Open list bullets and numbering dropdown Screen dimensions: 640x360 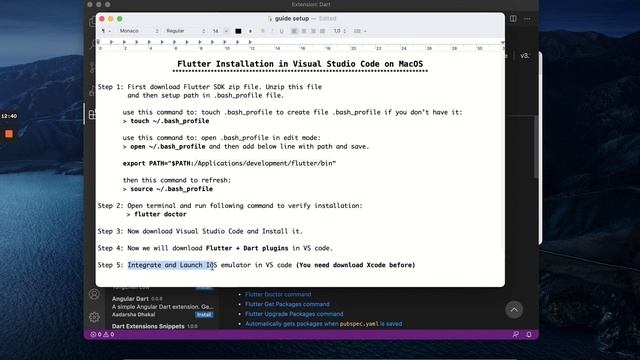pos(360,31)
